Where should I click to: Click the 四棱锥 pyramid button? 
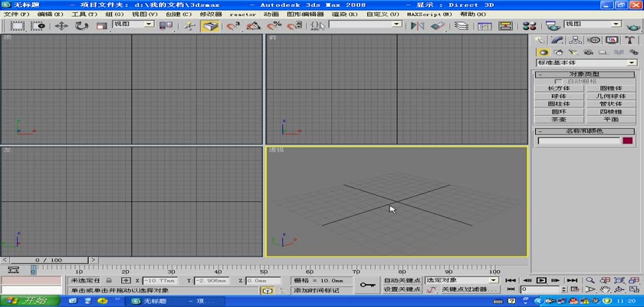click(611, 112)
